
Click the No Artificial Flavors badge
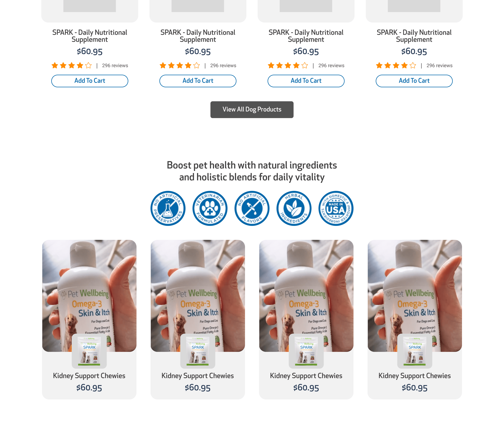(x=252, y=208)
